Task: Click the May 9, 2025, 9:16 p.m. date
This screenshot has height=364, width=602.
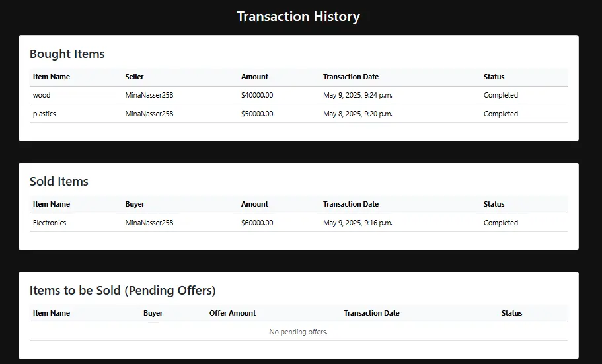Action: (357, 223)
